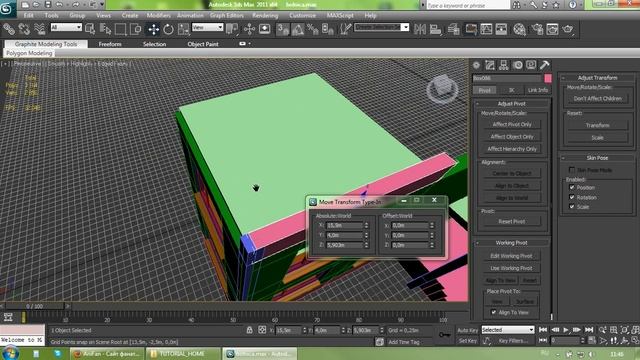The height and width of the screenshot is (360, 640).
Task: Open the Utilities hammer panel tab
Action: pos(544,65)
